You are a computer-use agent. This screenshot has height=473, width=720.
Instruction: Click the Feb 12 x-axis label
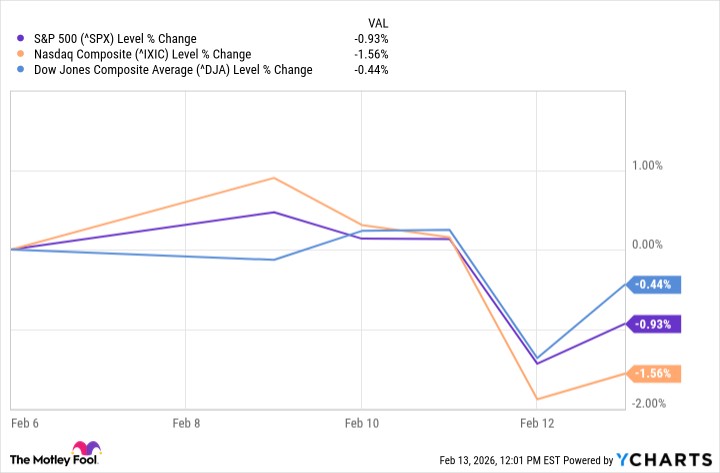[x=538, y=424]
